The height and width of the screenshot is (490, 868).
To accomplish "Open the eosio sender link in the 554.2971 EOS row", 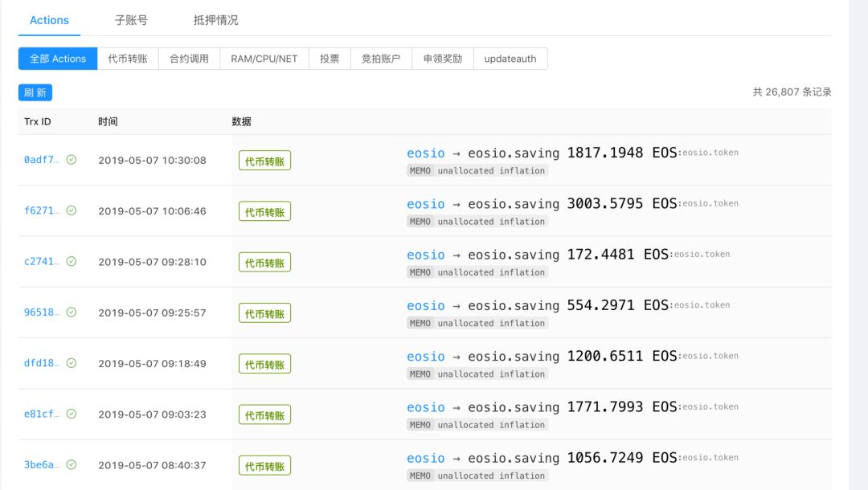I will coord(426,306).
